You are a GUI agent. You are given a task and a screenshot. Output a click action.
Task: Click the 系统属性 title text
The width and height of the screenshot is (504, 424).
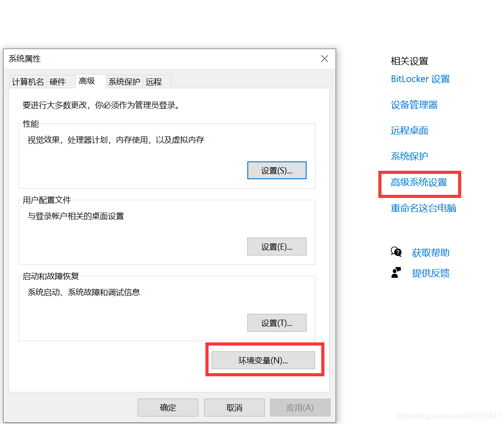point(25,58)
